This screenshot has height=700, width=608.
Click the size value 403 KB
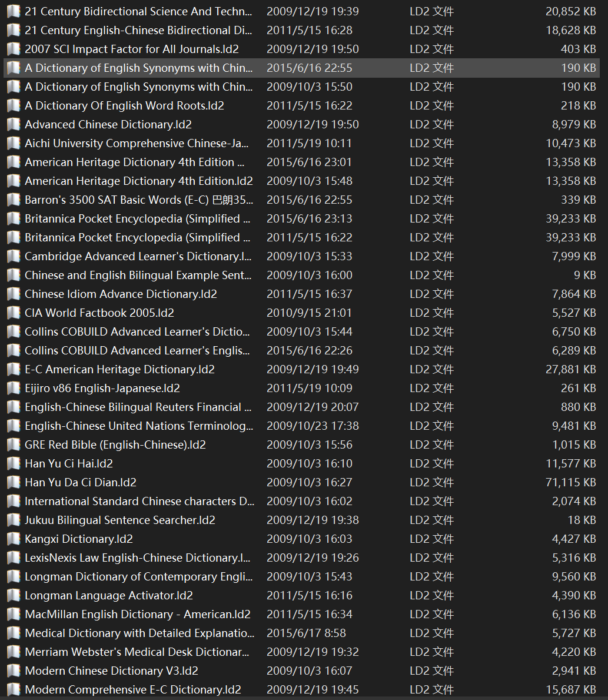tap(579, 49)
